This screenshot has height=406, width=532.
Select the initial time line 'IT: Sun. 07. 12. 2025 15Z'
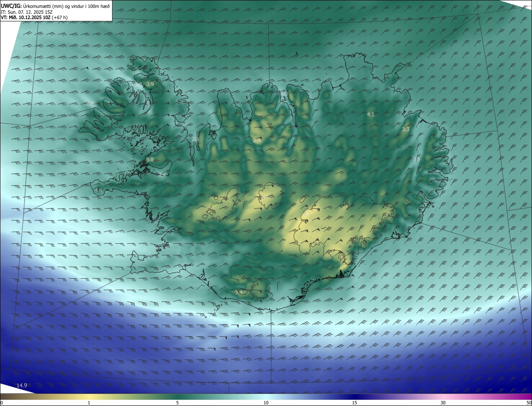27,12
